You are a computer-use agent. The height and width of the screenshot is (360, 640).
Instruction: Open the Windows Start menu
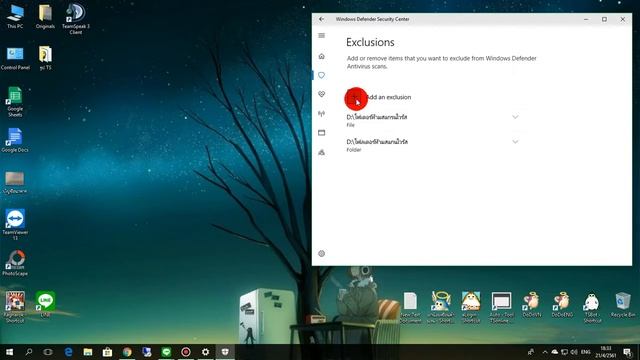9,352
